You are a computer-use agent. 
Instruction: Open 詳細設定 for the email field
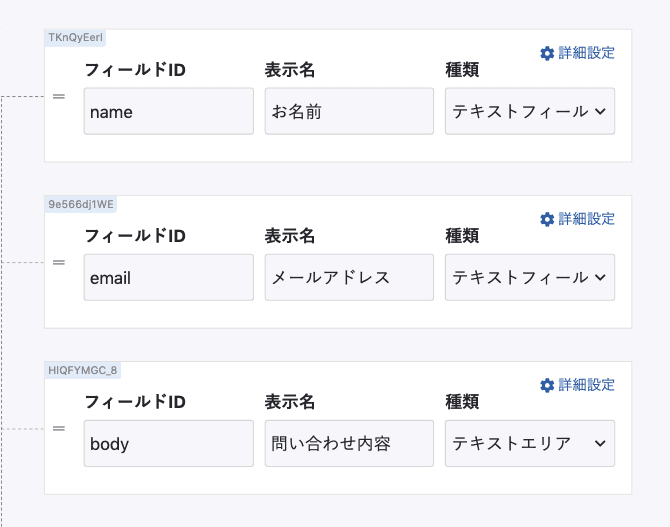(586, 219)
